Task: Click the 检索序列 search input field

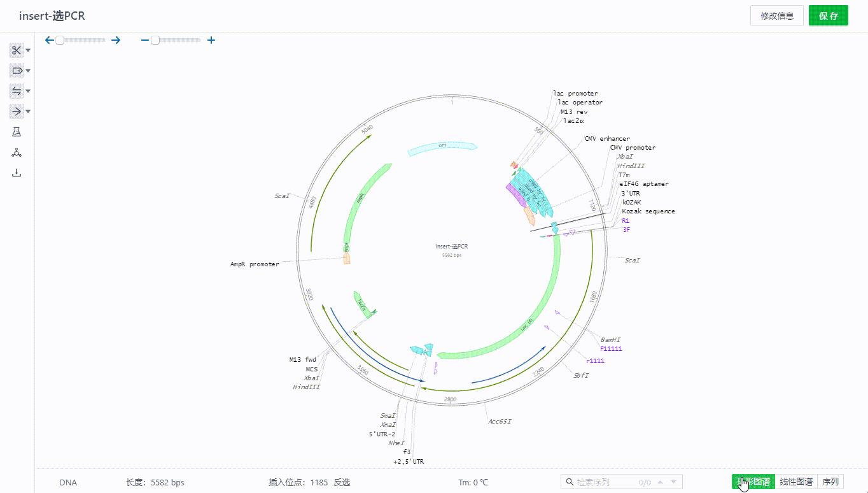Action: pyautogui.click(x=605, y=482)
